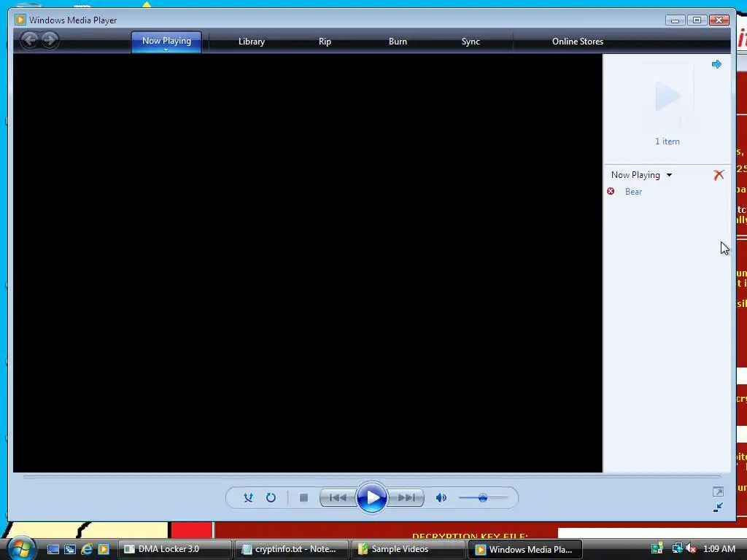Open the Now Playing list dropdown

pyautogui.click(x=641, y=175)
